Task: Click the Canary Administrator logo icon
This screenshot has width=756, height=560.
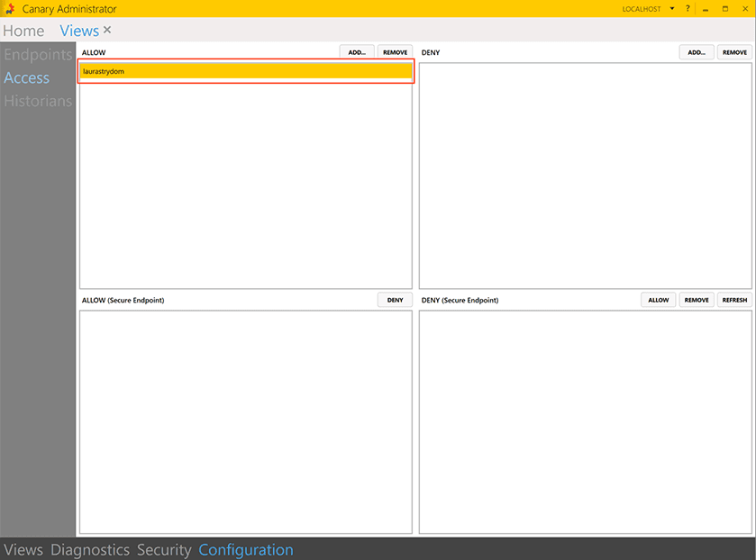Action: point(10,9)
